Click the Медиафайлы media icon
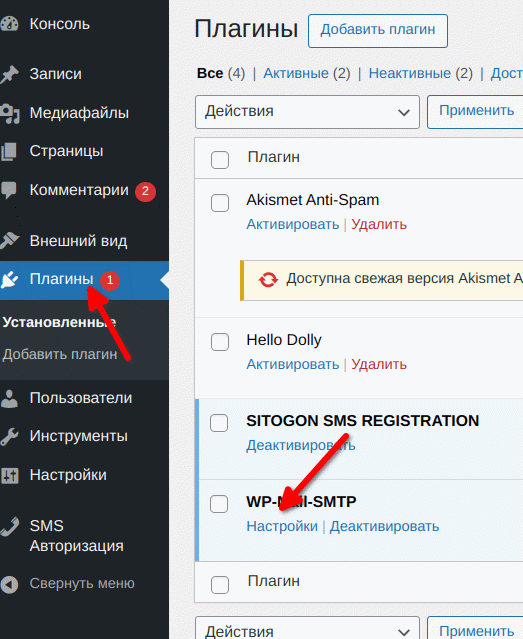The height and width of the screenshot is (639, 523). (x=10, y=113)
